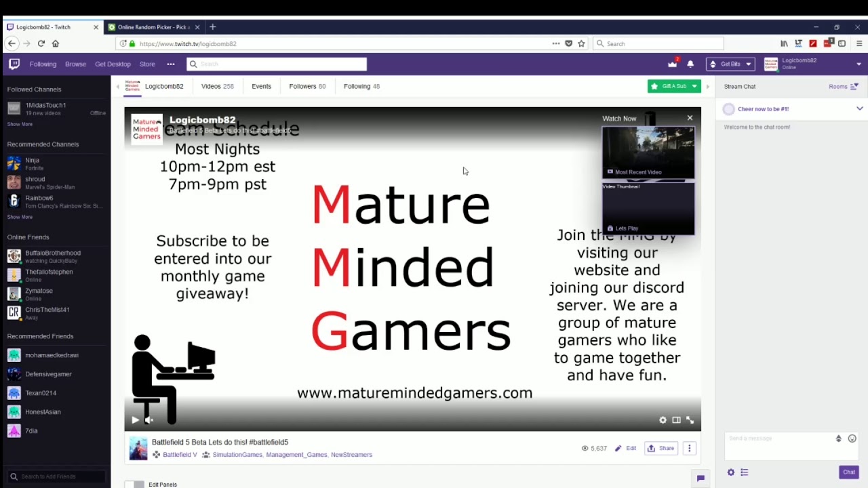Viewport: 868px width, 488px height.
Task: Toggle the Edit Panels switch
Action: click(136, 485)
